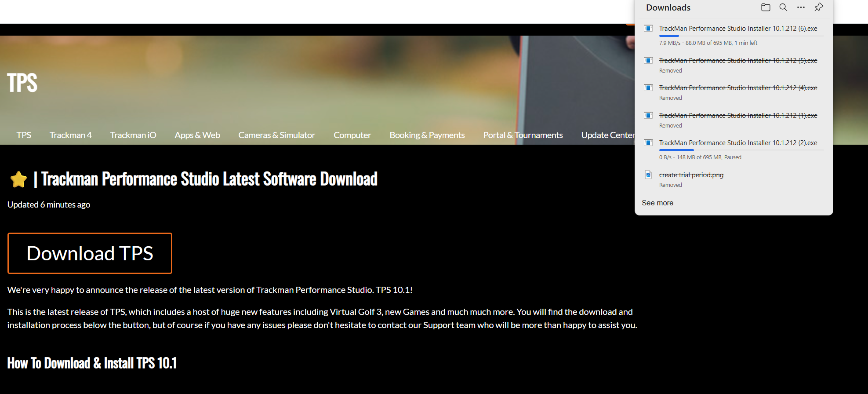This screenshot has height=394, width=868.
Task: Click See more in Downloads panel
Action: (657, 203)
